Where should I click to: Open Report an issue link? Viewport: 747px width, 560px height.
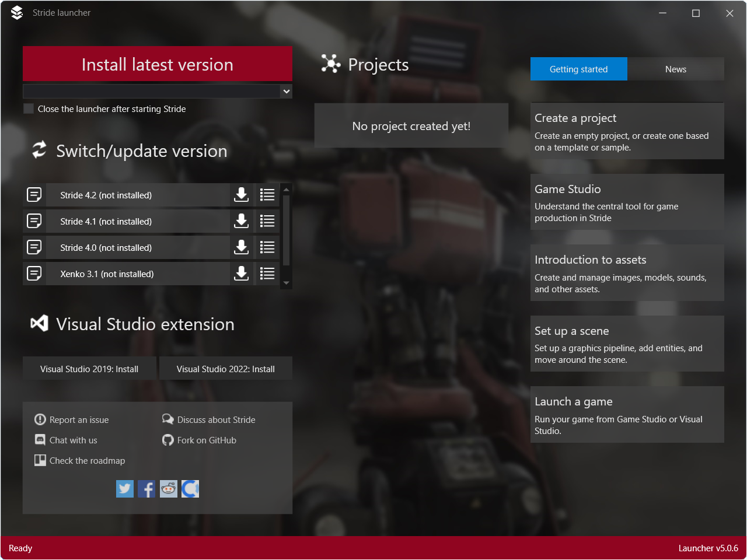click(72, 419)
